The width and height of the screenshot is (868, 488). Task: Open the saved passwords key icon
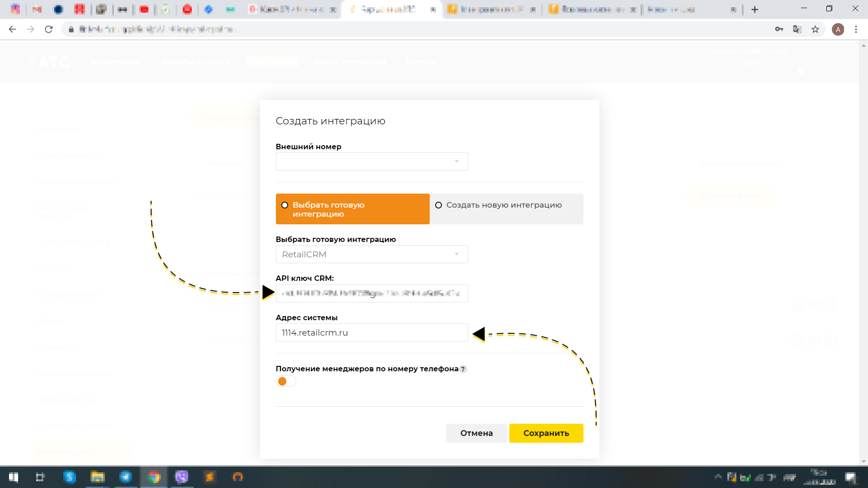tap(779, 29)
